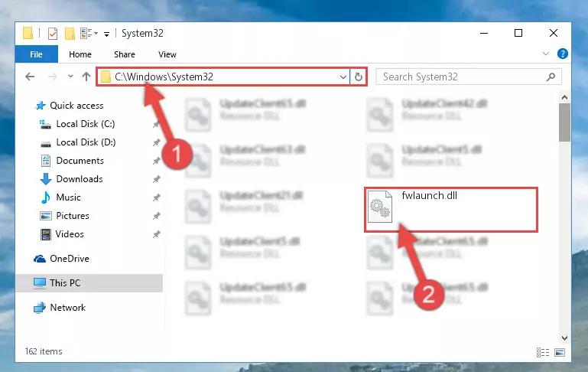Go up one folder level
This screenshot has height=372, width=588.
86,77
